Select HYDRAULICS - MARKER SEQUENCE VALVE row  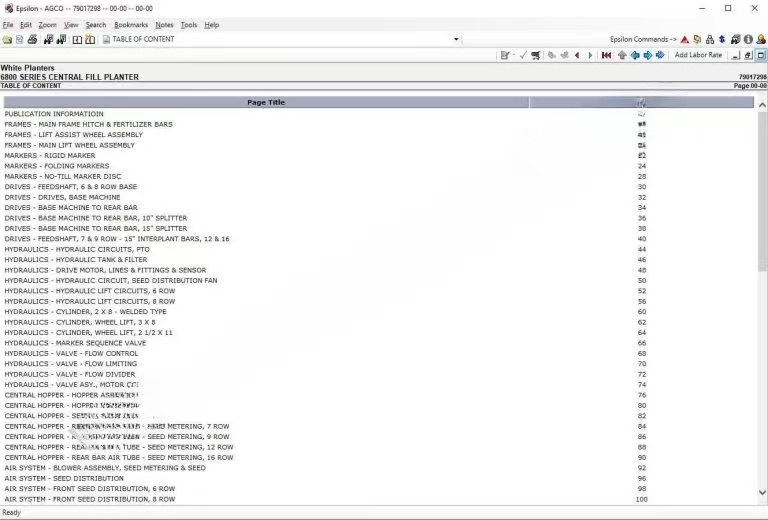[378, 343]
